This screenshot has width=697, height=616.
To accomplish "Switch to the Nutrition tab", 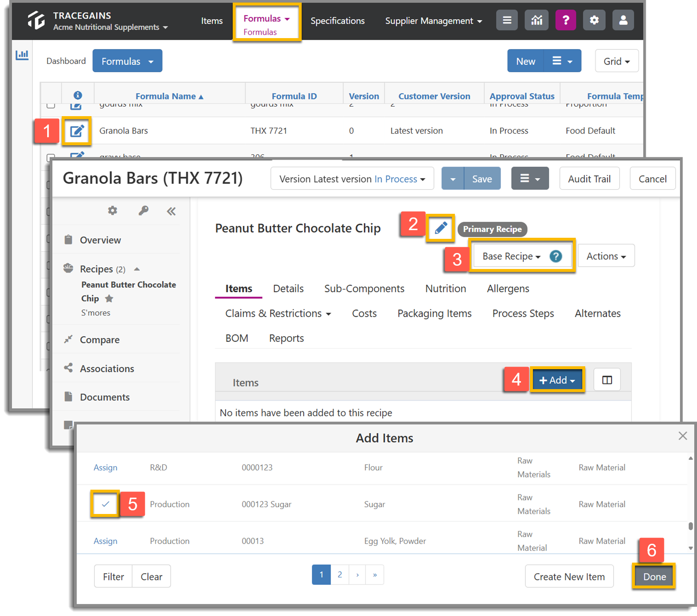I will (x=445, y=289).
